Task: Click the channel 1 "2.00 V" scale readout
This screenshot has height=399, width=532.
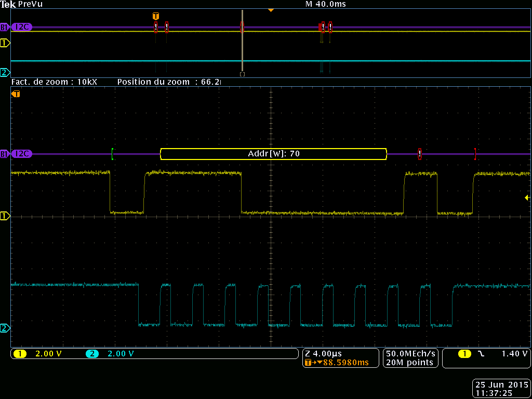Action: pyautogui.click(x=48, y=354)
